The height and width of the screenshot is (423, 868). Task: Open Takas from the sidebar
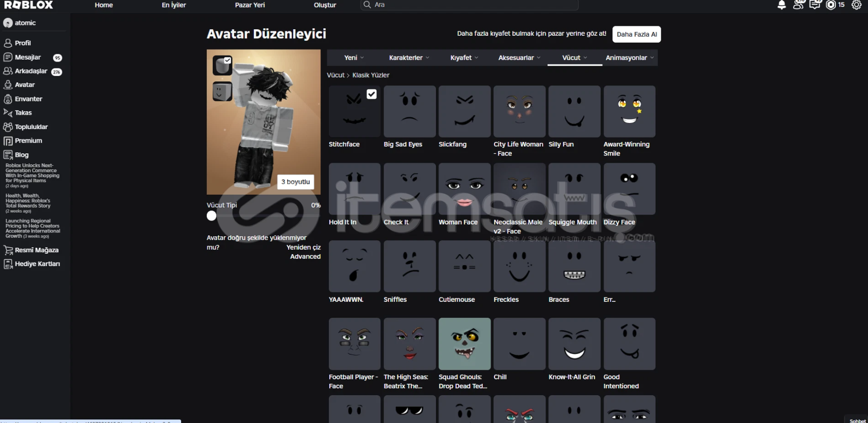coord(23,113)
